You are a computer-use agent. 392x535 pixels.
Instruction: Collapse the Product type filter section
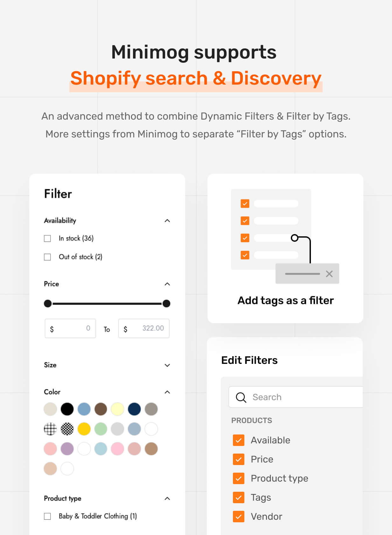click(x=167, y=498)
